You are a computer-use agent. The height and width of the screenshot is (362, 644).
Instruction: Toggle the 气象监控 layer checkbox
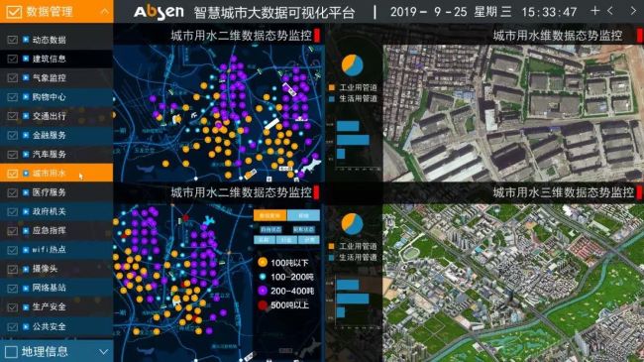(12, 77)
